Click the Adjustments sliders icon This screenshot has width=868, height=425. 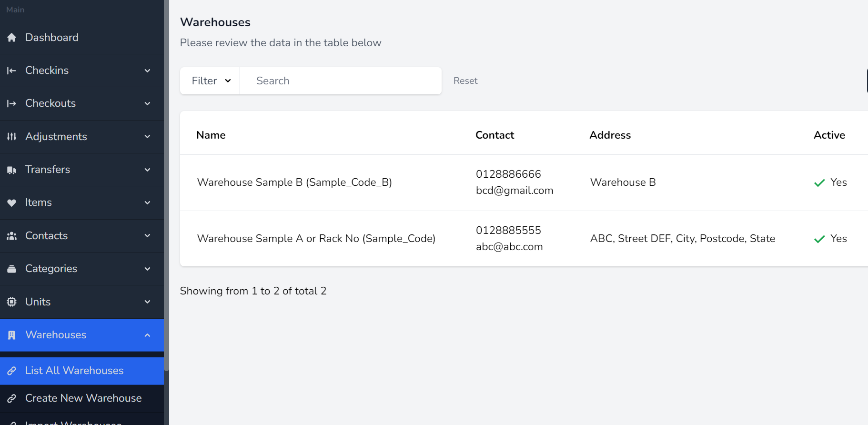click(x=12, y=137)
